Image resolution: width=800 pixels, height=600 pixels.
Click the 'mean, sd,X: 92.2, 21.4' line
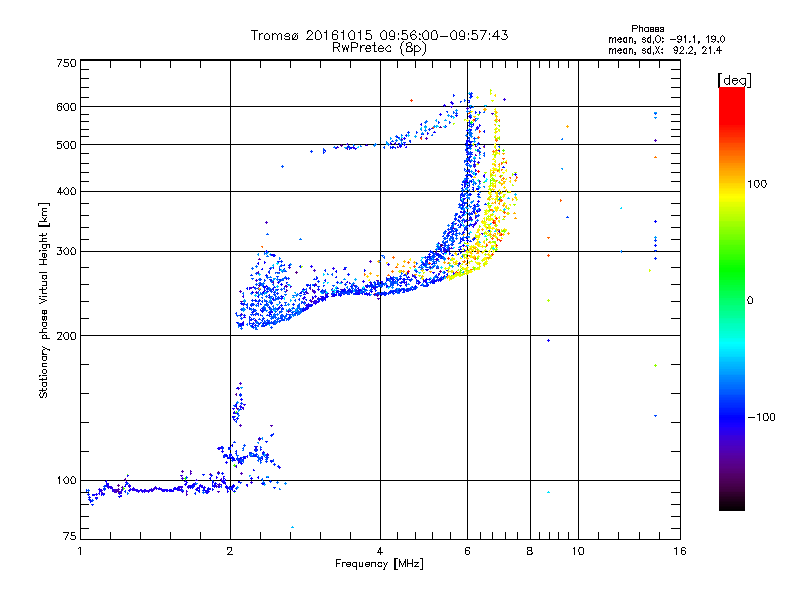click(x=665, y=50)
